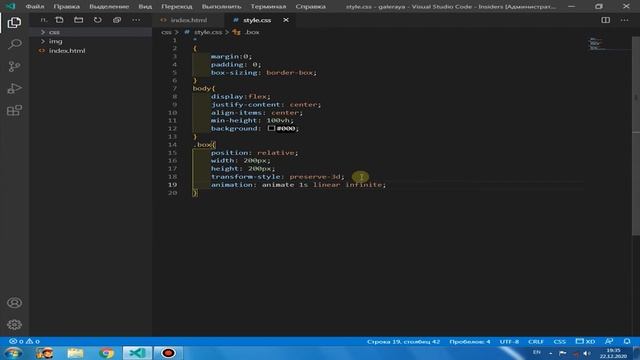Click the VS Code logo in title bar
The width and height of the screenshot is (640, 360).
(x=11, y=6)
